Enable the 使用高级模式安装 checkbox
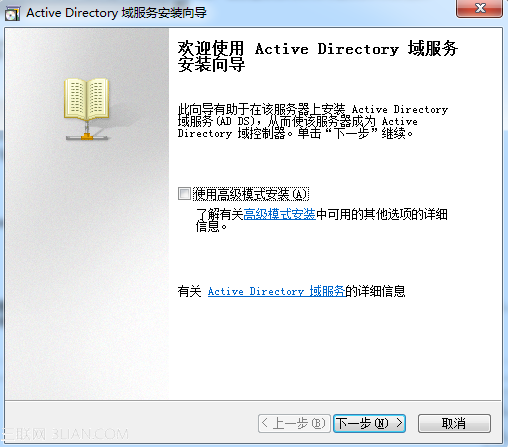The width and height of the screenshot is (508, 447). click(184, 194)
